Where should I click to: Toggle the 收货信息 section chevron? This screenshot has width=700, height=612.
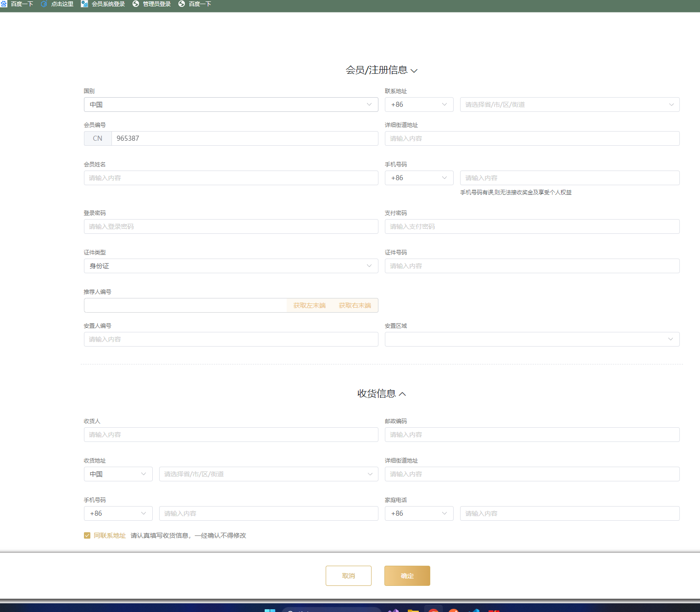402,394
